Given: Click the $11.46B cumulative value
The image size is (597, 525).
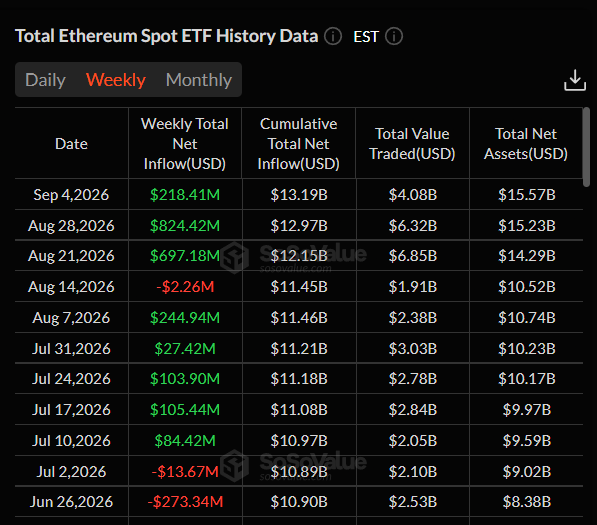Looking at the screenshot, I should click(299, 318).
